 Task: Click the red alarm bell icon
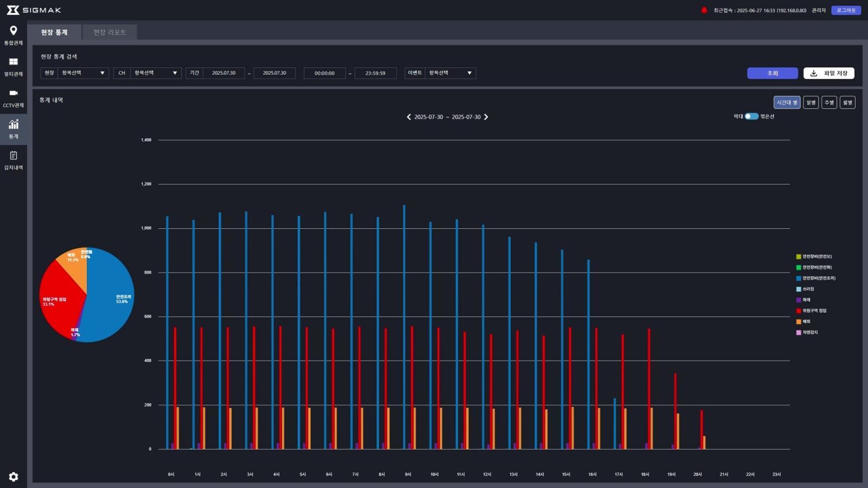(704, 10)
